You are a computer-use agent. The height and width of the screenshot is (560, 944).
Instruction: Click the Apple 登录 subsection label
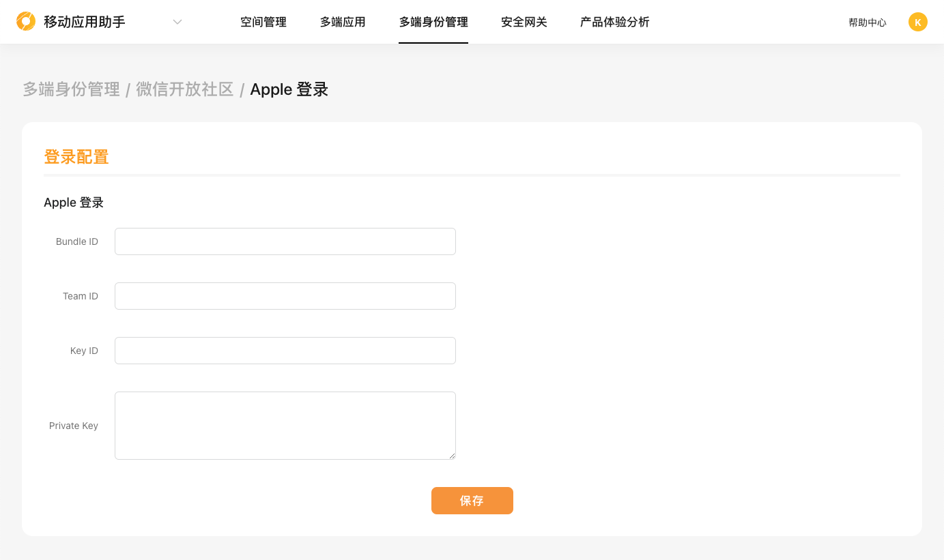click(74, 203)
